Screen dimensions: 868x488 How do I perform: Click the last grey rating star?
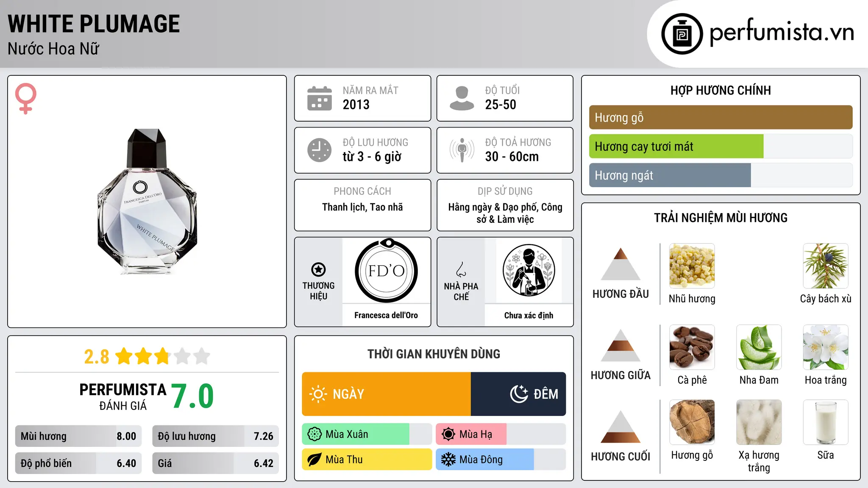[x=202, y=356]
